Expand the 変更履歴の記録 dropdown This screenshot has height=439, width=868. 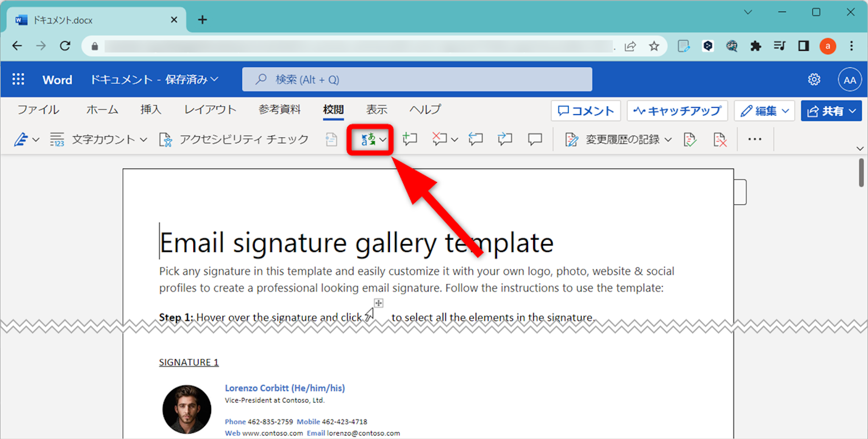[668, 139]
